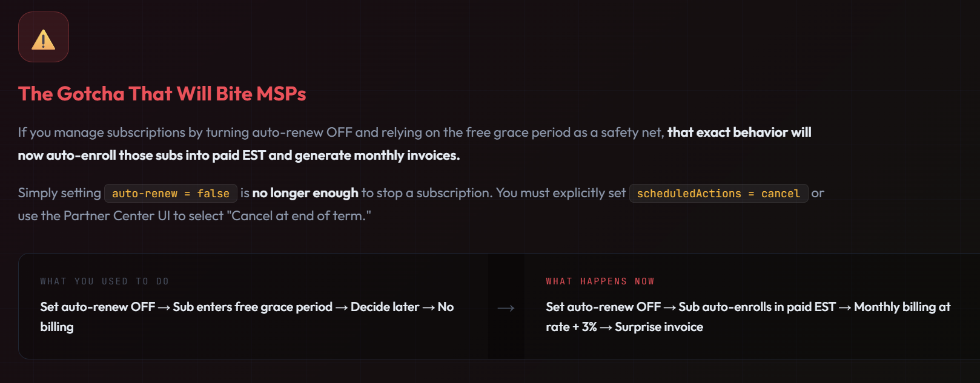Select the "auto-renew = false" code snippet
Screen dimensions: 980x383
pos(170,194)
